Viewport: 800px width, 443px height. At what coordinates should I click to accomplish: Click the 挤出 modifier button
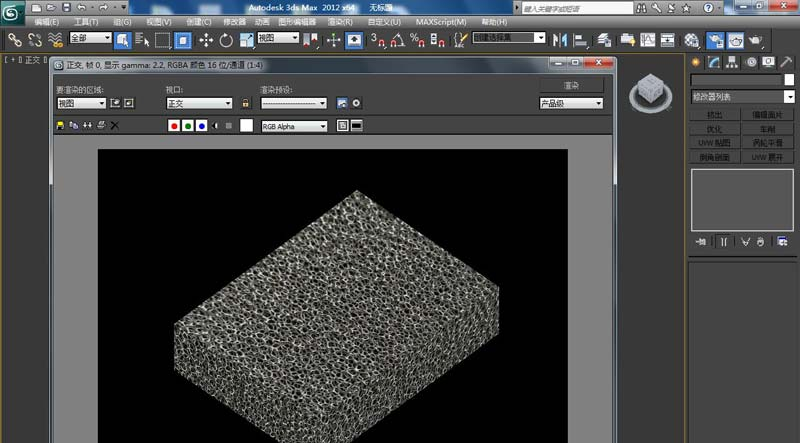coord(714,114)
